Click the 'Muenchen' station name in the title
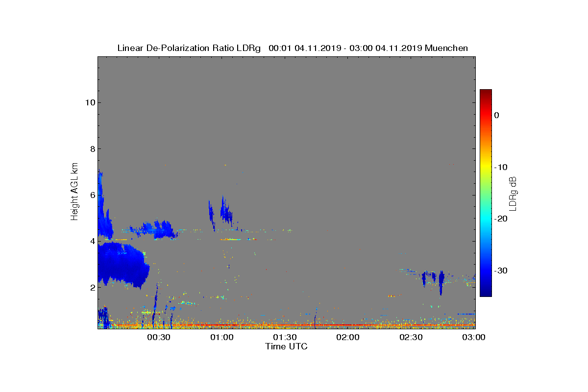The image size is (588, 392). 446,48
